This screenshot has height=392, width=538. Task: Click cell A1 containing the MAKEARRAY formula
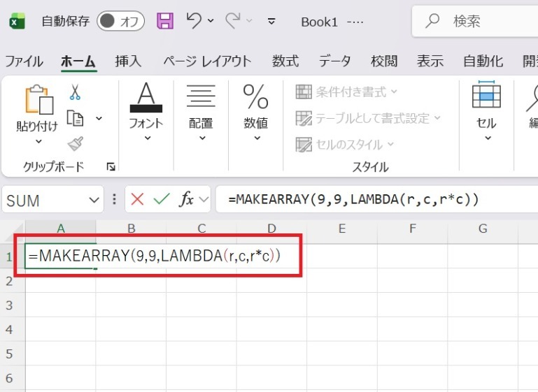point(60,256)
